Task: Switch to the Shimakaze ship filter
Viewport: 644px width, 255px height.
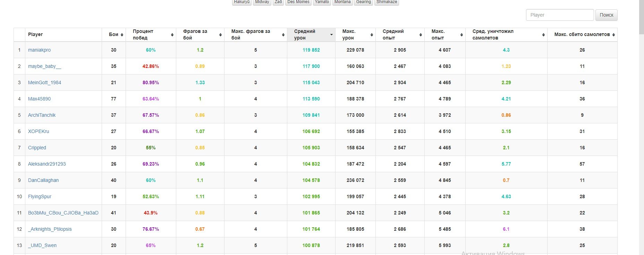Action: (387, 2)
